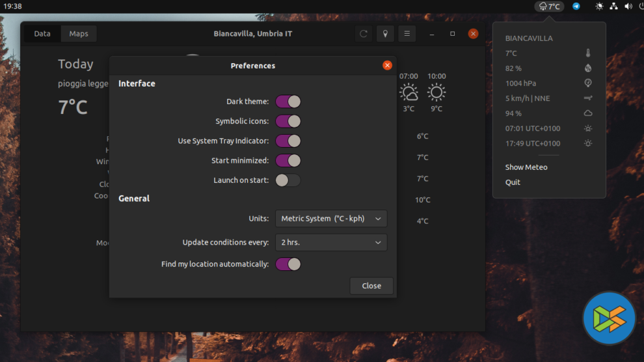This screenshot has height=362, width=644.
Task: Click the 4°C forecast value
Action: [x=423, y=221]
